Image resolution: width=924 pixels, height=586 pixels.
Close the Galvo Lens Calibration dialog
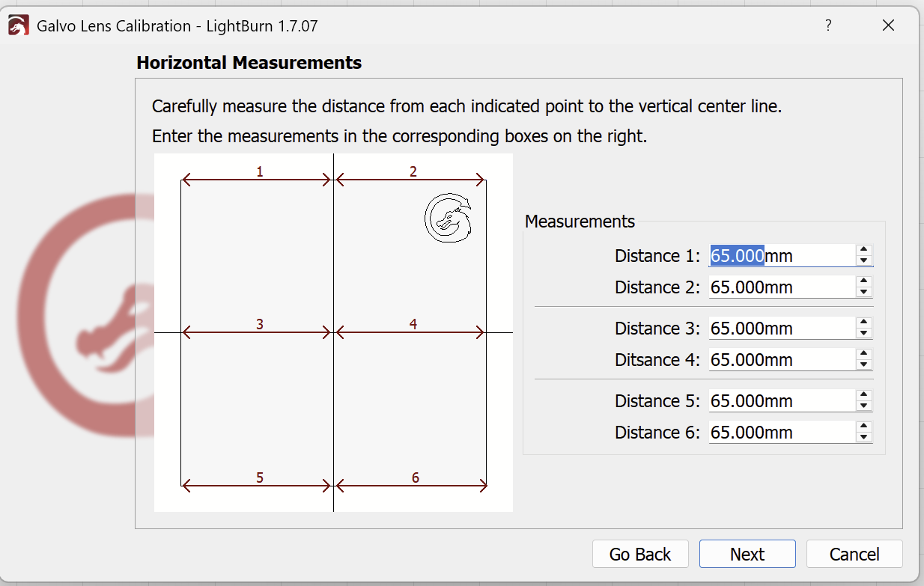tap(888, 25)
